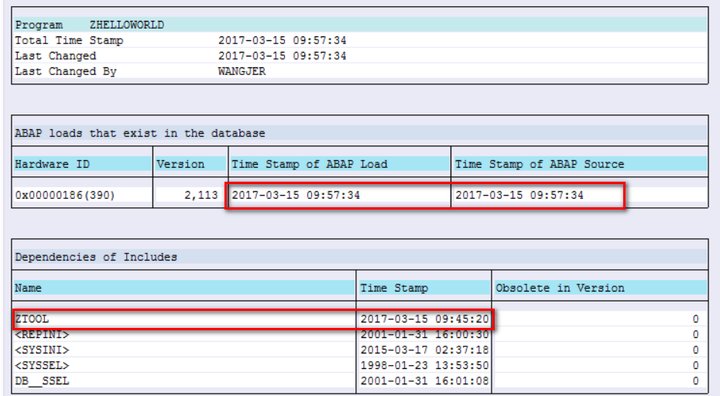The height and width of the screenshot is (396, 720).
Task: Select the <SYSSEL> include entry
Action: [42, 366]
